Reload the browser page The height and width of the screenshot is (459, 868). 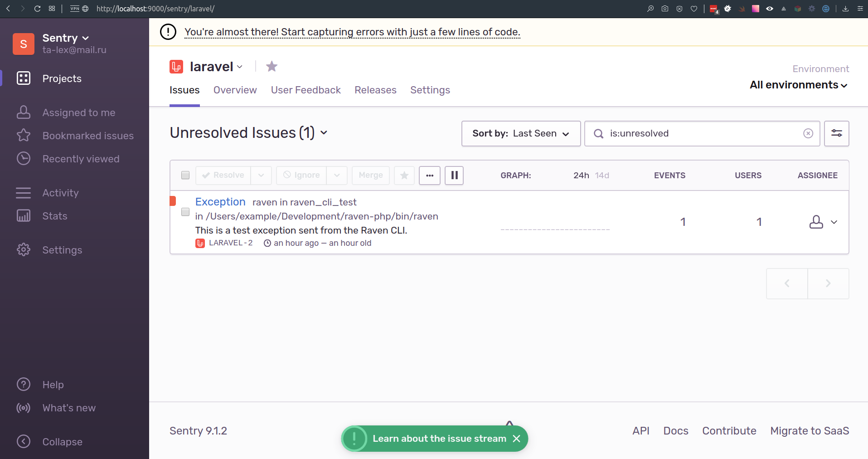point(38,9)
